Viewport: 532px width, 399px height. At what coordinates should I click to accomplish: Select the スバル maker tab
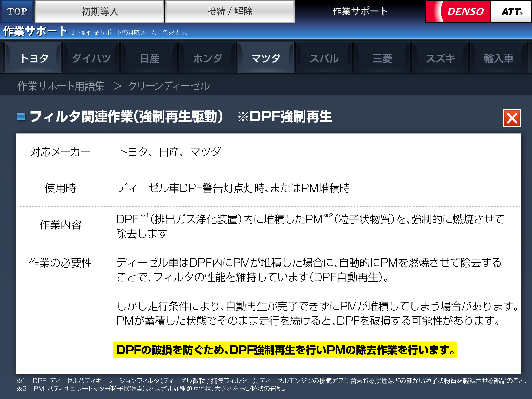click(x=324, y=58)
